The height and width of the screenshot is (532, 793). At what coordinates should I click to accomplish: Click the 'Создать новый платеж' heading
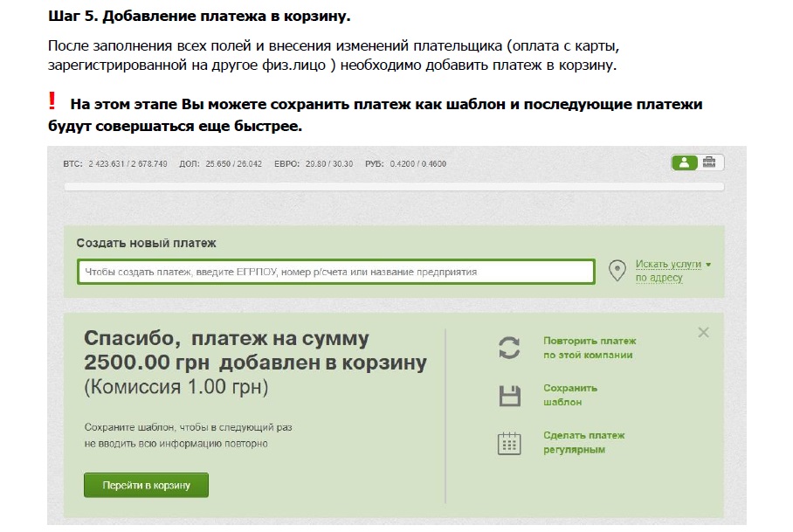tap(146, 243)
